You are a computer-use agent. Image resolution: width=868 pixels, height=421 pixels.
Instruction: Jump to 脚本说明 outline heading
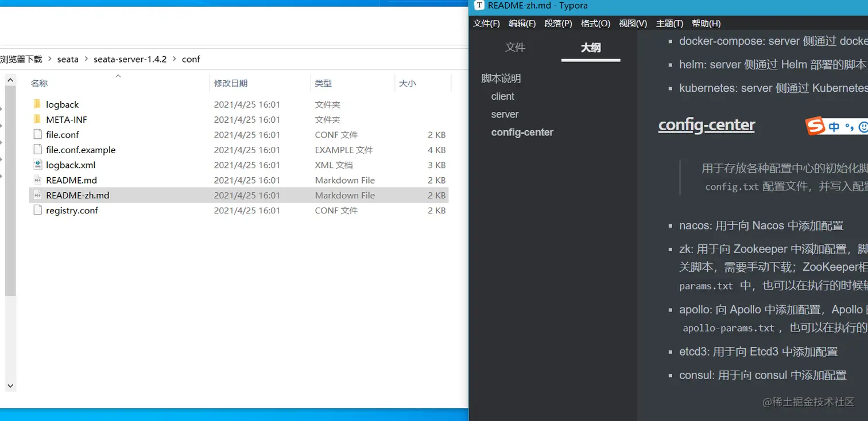(501, 79)
